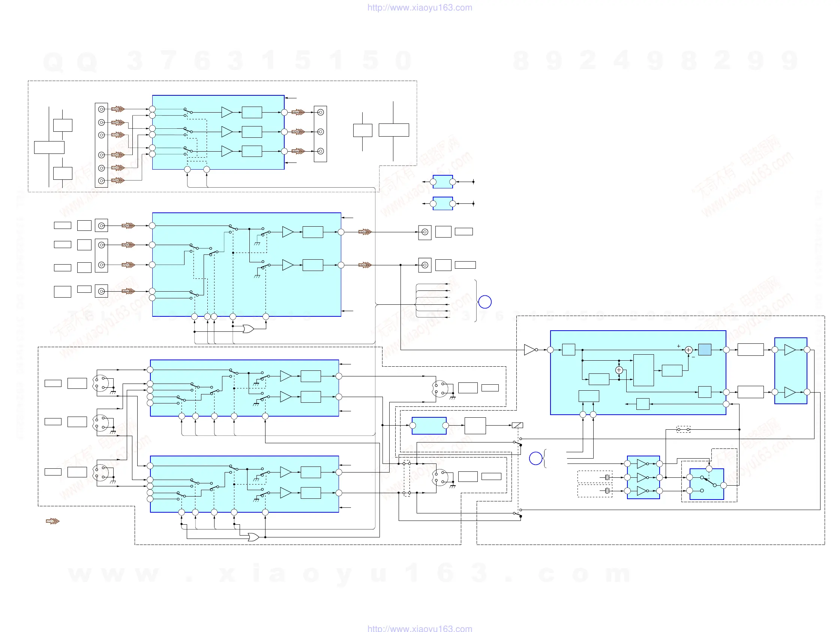
Task: Click the tallest rectangle inside large right block
Action: [x=643, y=370]
